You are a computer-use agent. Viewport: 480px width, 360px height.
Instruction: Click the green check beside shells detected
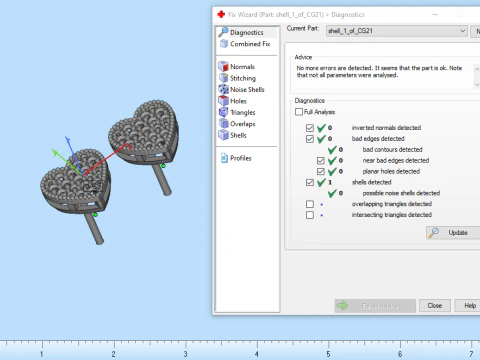[x=321, y=182]
